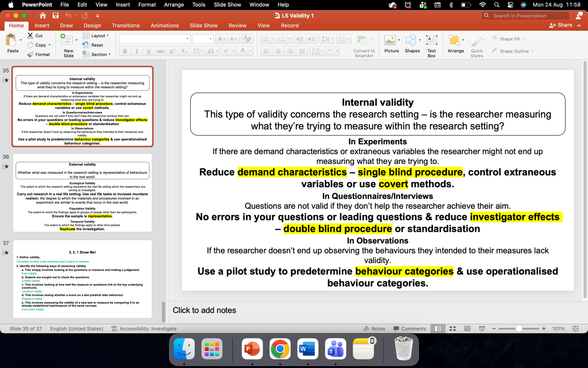Viewport: 588px width, 368px height.
Task: Open the Animations ribbon tab
Action: point(165,25)
